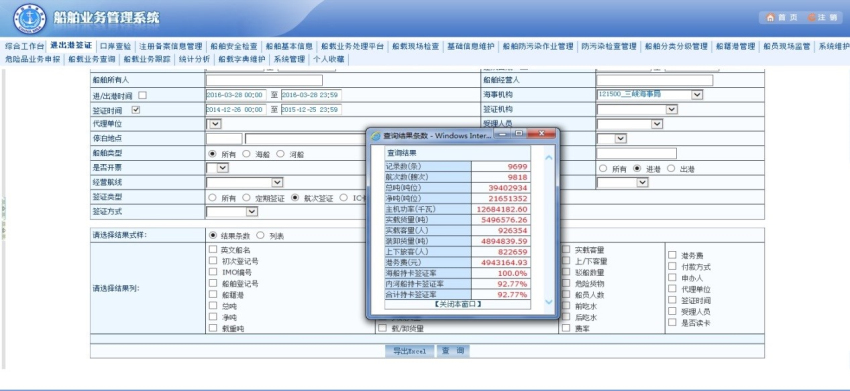
Task: Click popup scrollbar up arrow
Action: [x=549, y=158]
